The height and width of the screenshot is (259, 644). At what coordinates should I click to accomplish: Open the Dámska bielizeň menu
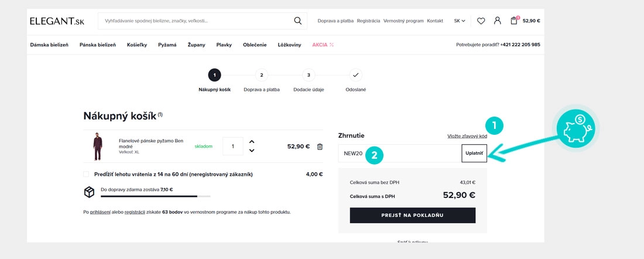coord(49,45)
